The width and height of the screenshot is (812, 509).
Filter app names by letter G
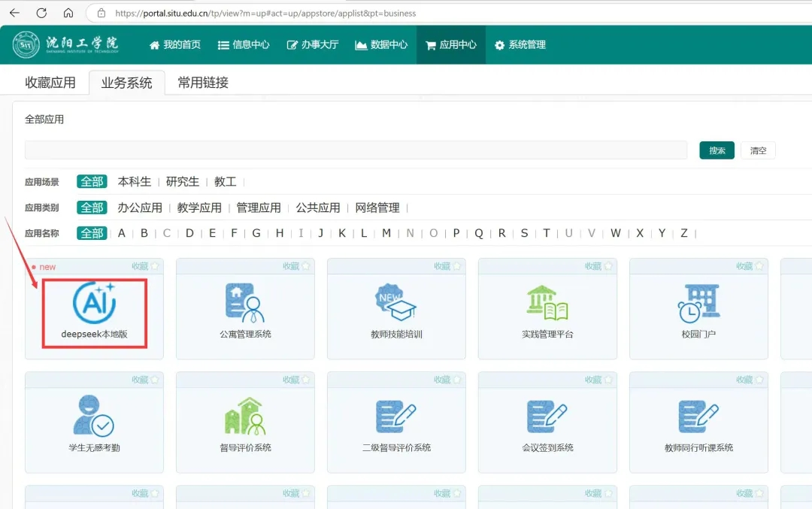256,234
